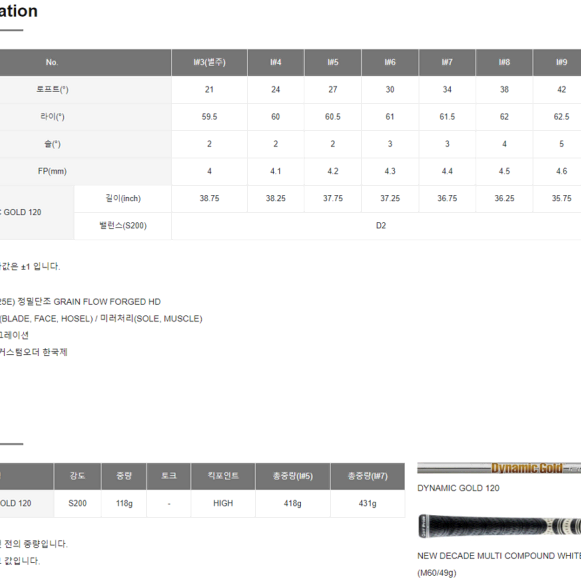581x581 pixels.
Task: Select the I#9 column header
Action: tap(557, 62)
